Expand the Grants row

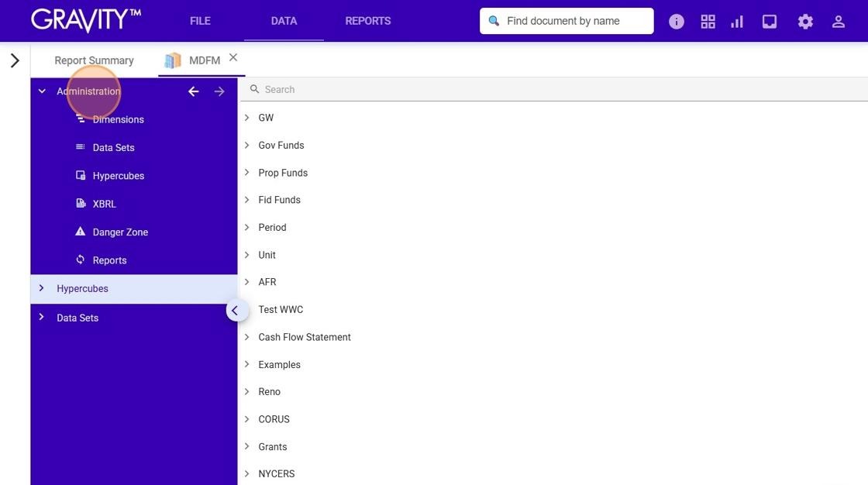(x=247, y=446)
